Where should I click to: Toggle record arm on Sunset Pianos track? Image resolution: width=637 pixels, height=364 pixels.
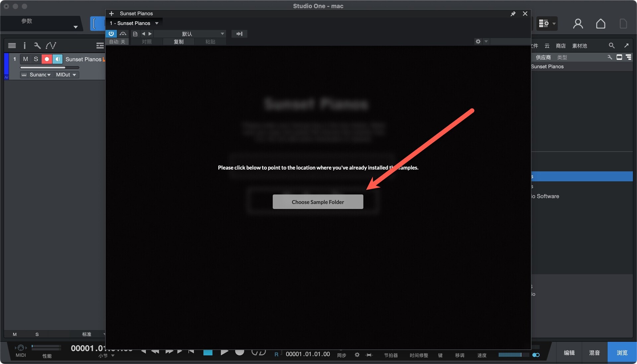point(47,59)
